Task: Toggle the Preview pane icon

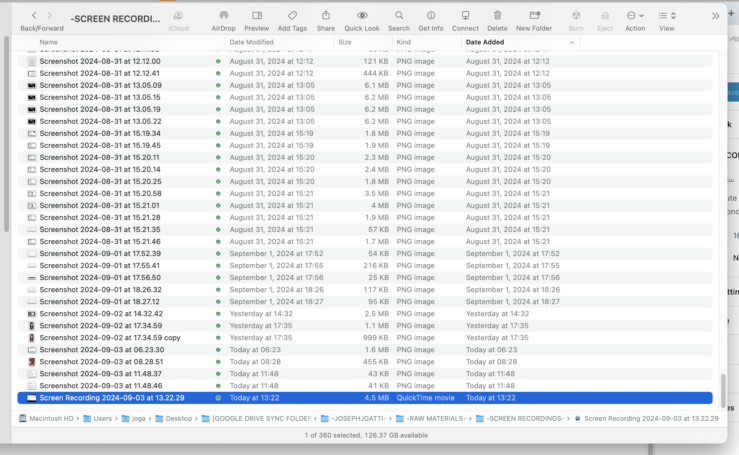Action: pos(257,16)
